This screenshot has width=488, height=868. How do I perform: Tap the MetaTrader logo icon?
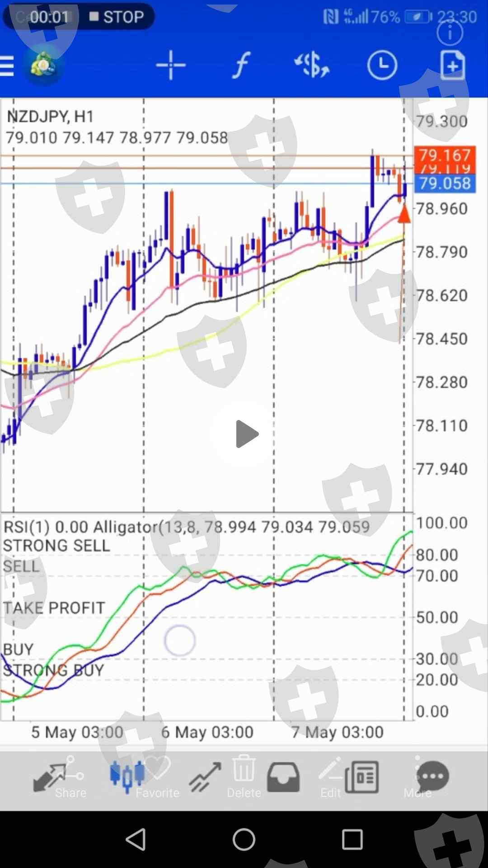[43, 66]
